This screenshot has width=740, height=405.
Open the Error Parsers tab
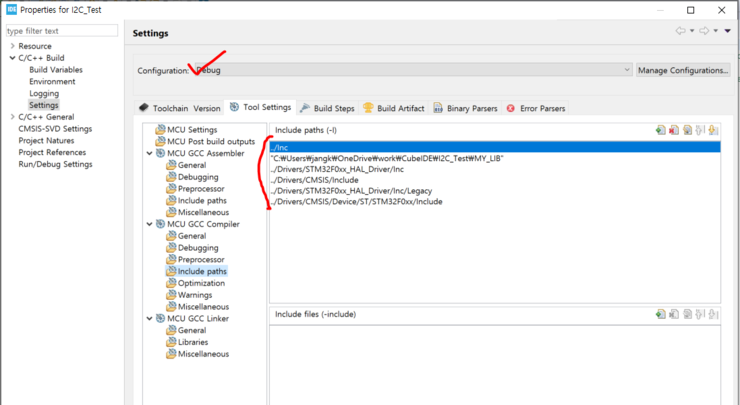(536, 108)
